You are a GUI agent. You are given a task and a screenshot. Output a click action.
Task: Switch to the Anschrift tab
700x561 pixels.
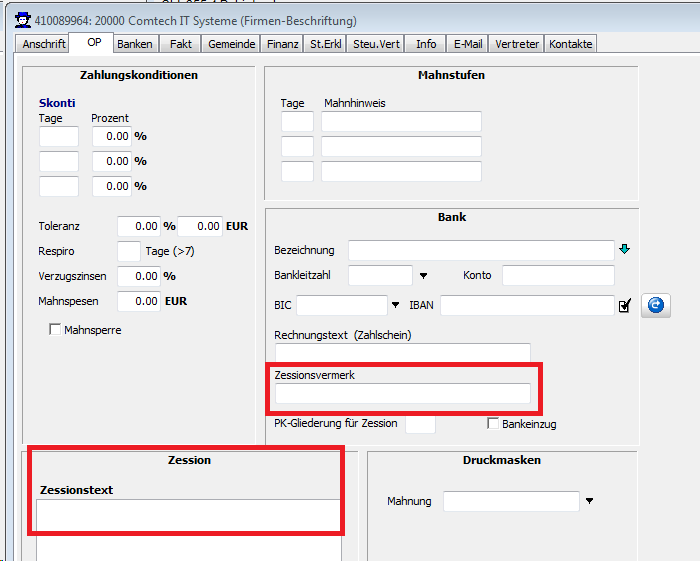(43, 44)
